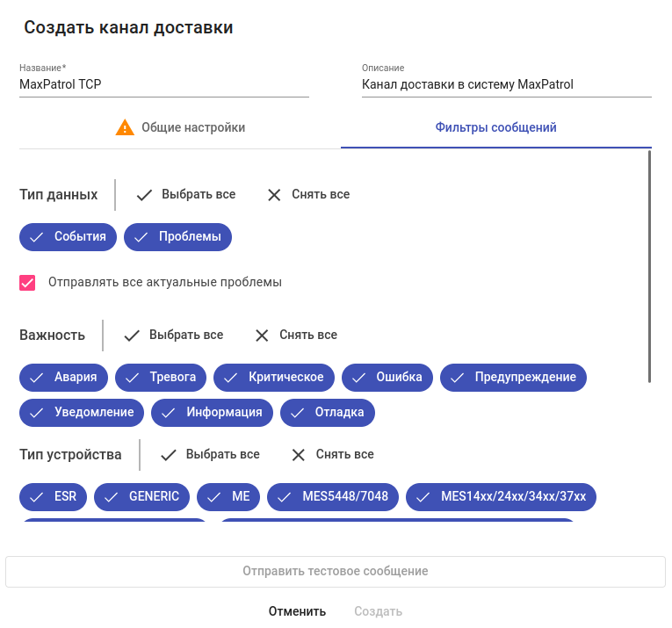Screen dimensions: 672x628
Task: Click the vertical scrollbar of the filters panel
Action: coord(649,266)
